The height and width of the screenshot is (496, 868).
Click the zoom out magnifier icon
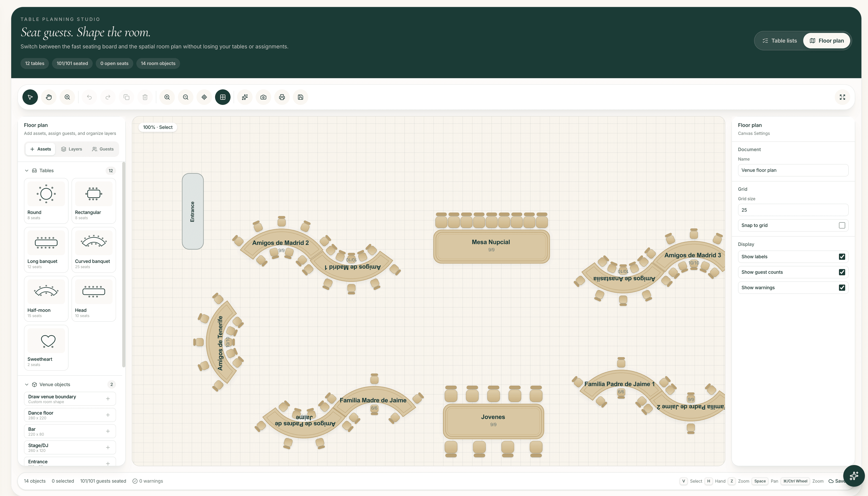[x=186, y=97]
